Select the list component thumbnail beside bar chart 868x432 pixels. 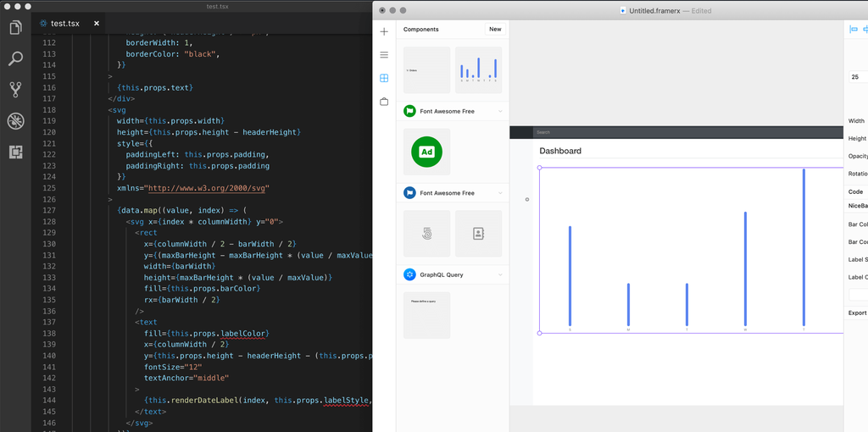[427, 69]
